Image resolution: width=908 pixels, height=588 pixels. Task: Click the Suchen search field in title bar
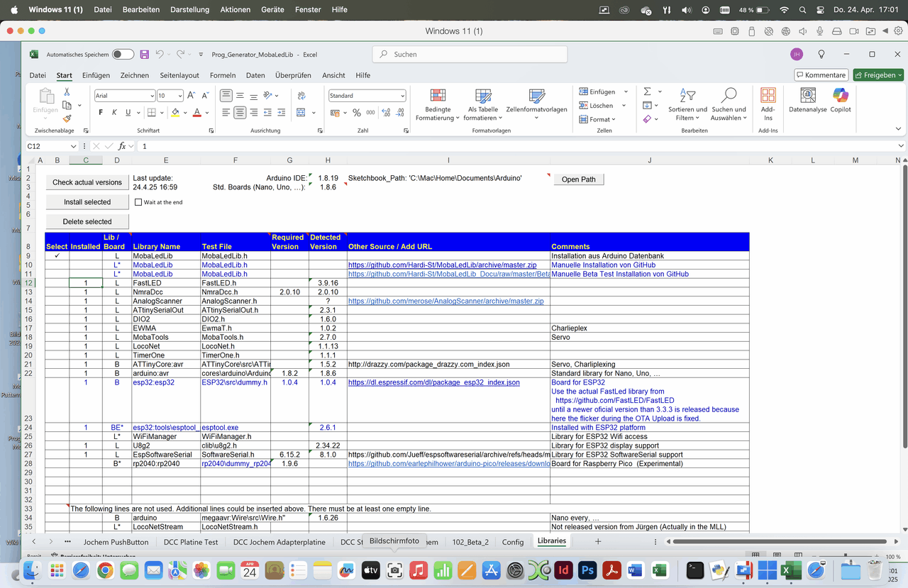pyautogui.click(x=470, y=55)
